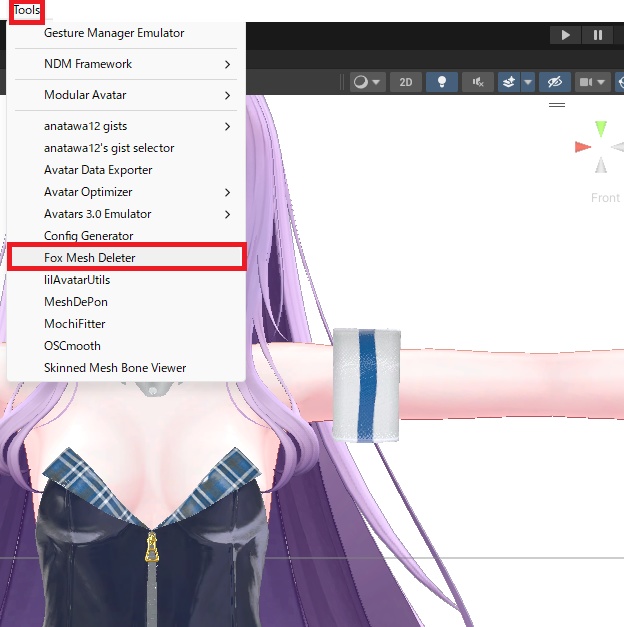Open Skinned Mesh Bone Viewer
This screenshot has width=624, height=627.
coord(126,368)
